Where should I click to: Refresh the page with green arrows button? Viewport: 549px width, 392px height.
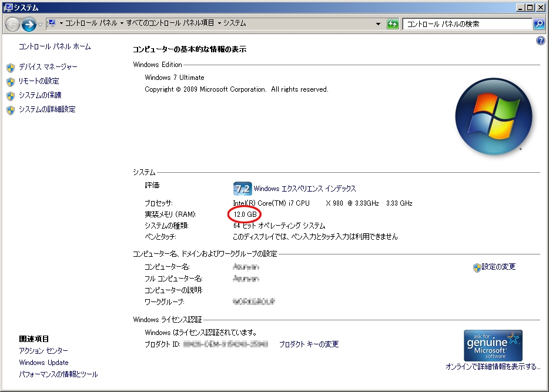pyautogui.click(x=393, y=24)
